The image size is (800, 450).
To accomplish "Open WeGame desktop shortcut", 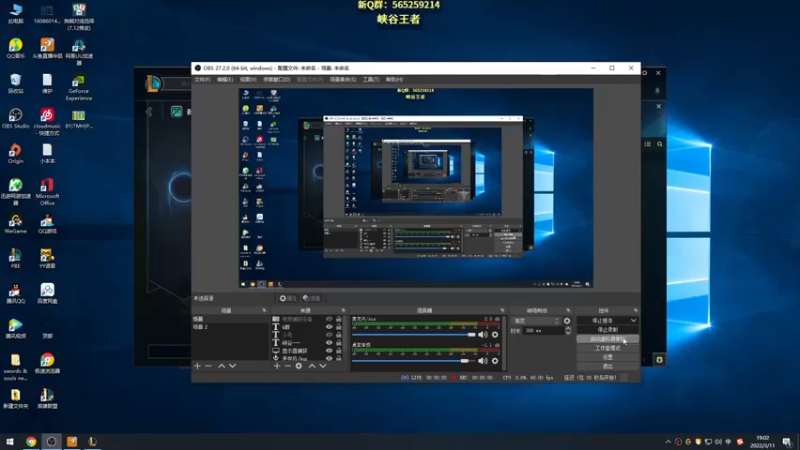I will (x=15, y=223).
